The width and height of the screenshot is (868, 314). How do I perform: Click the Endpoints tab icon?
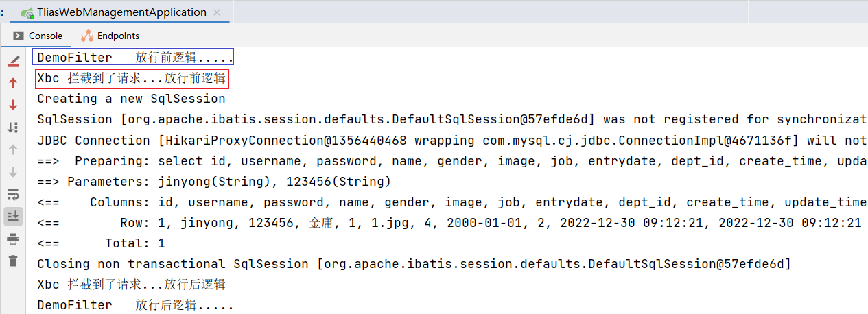87,36
